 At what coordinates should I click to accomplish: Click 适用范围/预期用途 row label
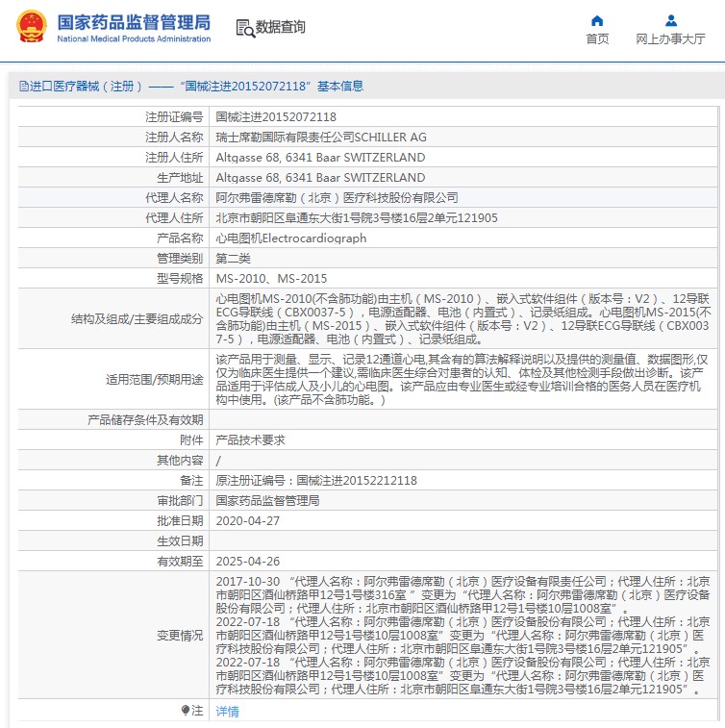tap(155, 379)
